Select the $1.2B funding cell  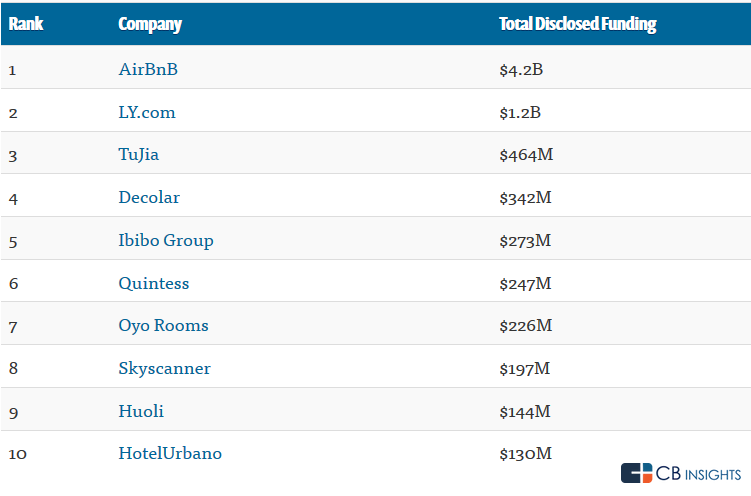pyautogui.click(x=520, y=112)
